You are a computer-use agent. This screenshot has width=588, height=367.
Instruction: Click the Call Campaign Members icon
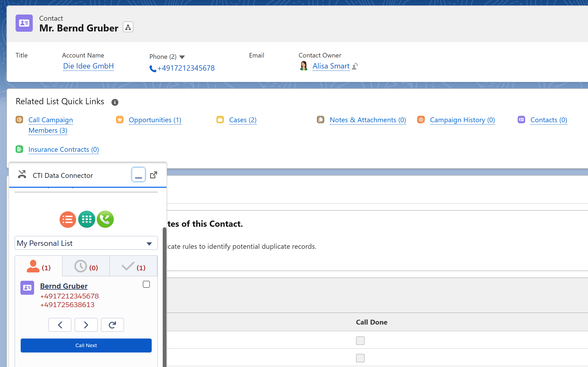pos(19,120)
